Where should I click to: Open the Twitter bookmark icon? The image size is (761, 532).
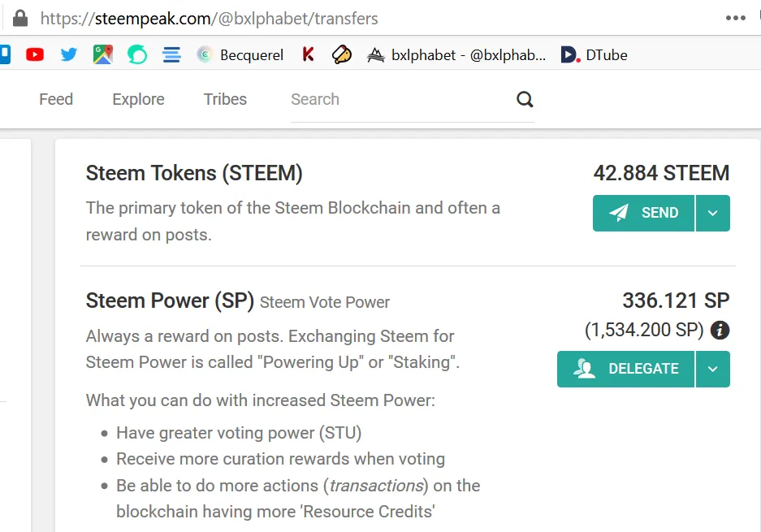68,54
